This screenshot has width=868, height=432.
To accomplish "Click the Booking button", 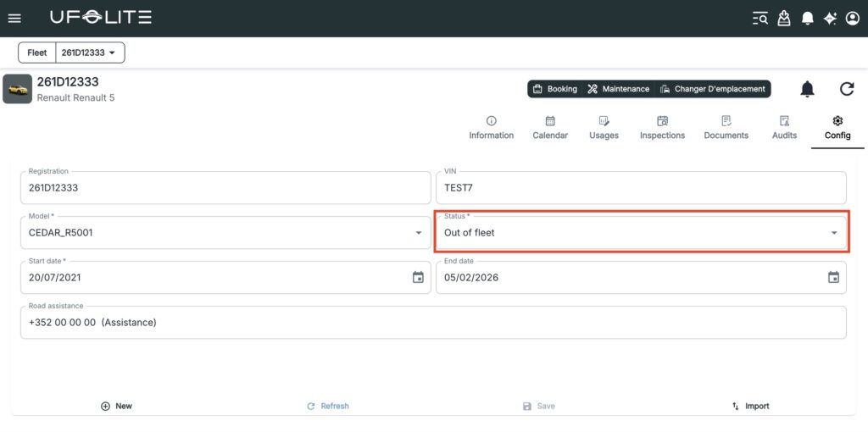I will [555, 89].
